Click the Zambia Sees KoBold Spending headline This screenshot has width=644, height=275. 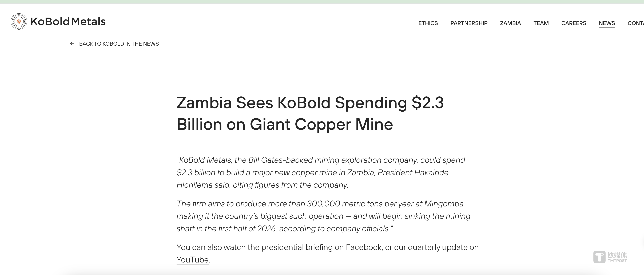tap(310, 113)
